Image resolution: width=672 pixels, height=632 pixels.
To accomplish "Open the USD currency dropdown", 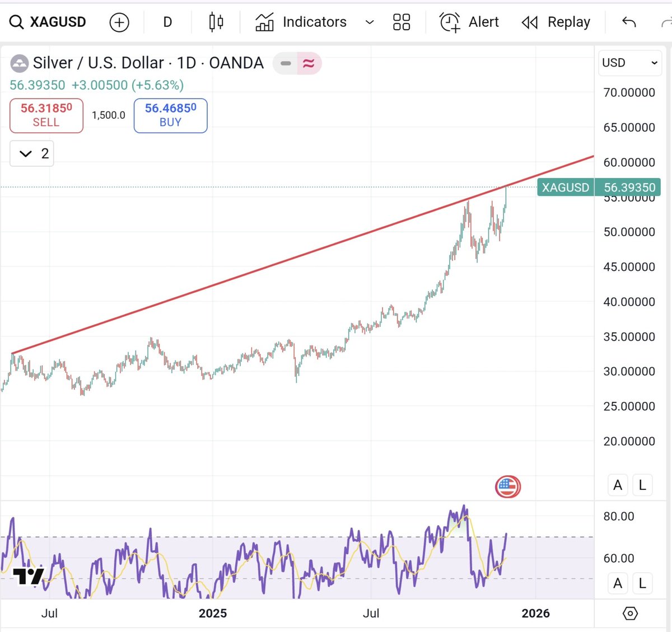I will pos(629,63).
